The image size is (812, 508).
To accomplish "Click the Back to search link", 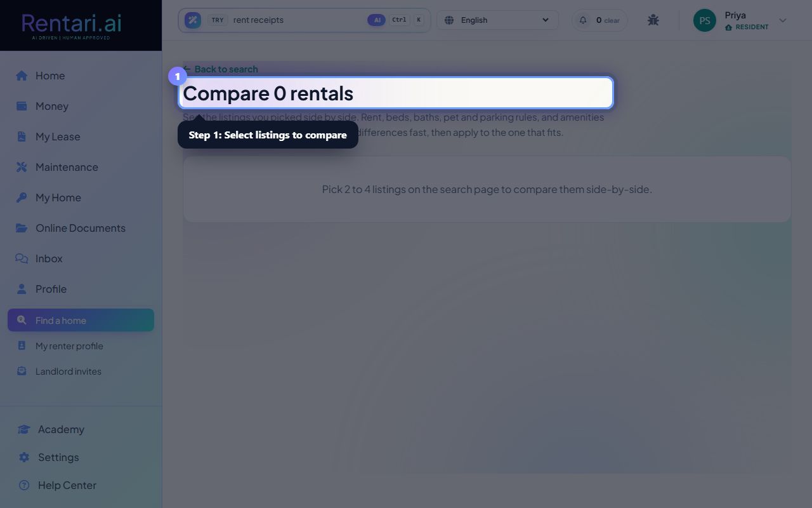I will point(221,69).
